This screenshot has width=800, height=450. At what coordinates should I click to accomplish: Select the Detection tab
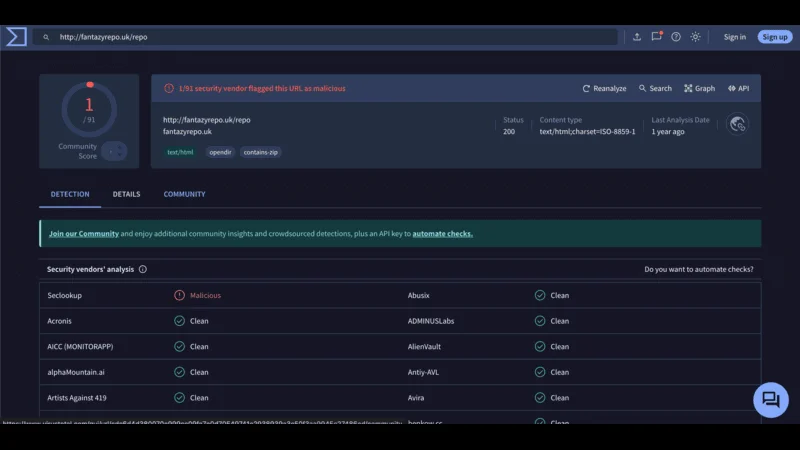[70, 194]
